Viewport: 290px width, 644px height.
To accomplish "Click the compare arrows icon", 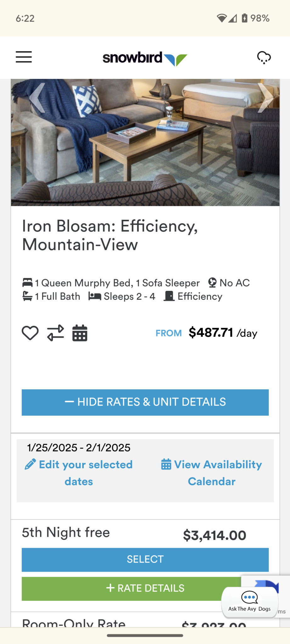I will click(x=55, y=333).
